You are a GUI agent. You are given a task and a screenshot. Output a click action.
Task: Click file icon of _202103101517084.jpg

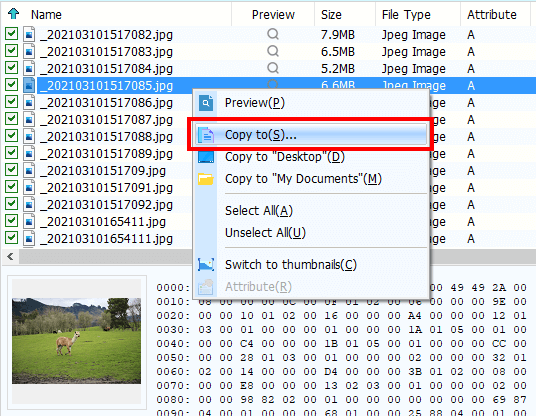coord(29,68)
